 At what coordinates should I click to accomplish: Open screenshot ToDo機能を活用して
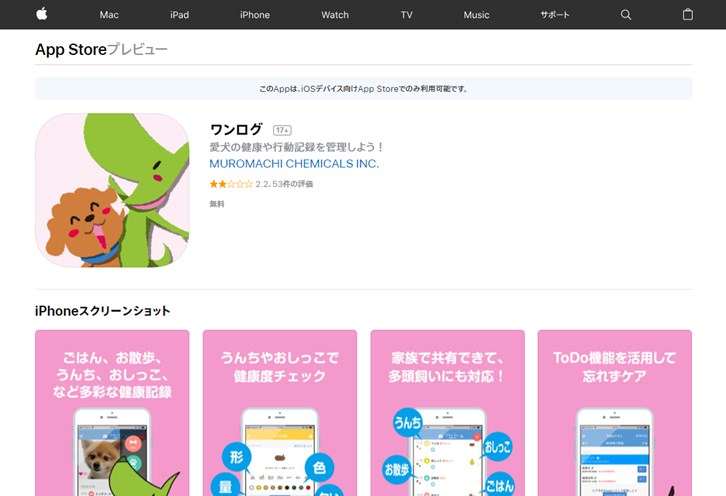tap(614, 413)
